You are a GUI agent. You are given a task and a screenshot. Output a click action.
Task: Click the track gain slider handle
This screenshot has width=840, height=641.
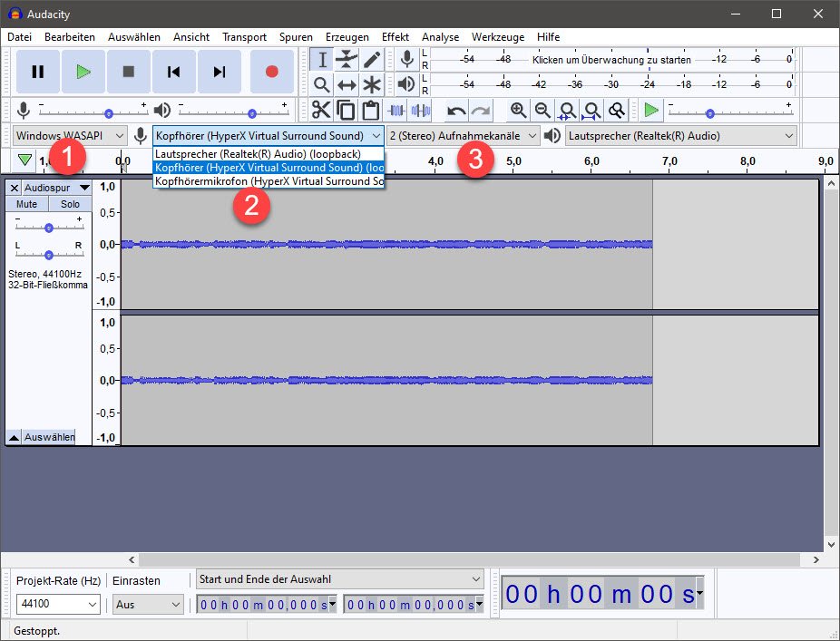49,228
